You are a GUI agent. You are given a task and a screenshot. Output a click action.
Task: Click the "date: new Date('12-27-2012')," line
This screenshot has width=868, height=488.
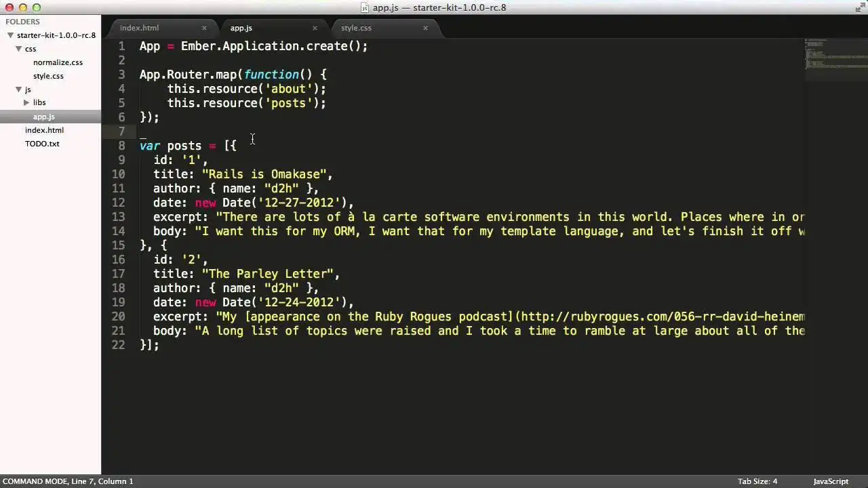tap(254, 203)
